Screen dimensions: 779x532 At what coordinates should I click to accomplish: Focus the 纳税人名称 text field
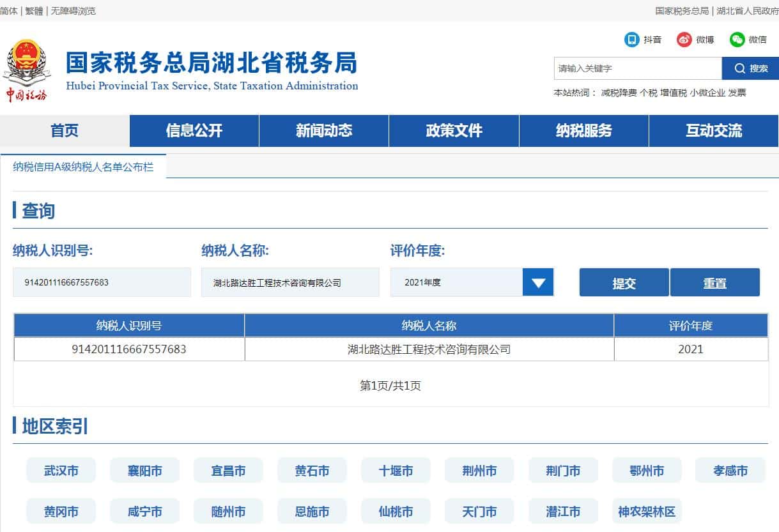coord(290,282)
